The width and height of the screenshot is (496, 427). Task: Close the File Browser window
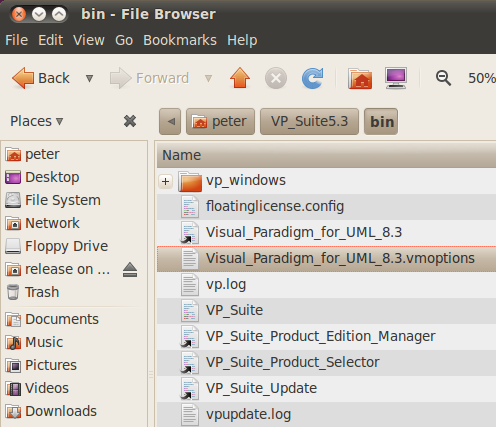19,14
